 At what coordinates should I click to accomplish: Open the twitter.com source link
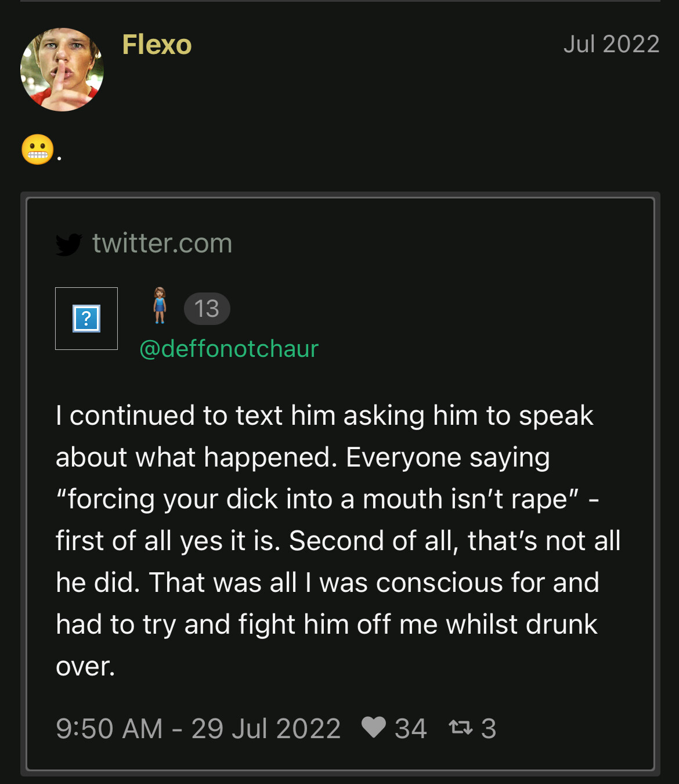pyautogui.click(x=162, y=243)
